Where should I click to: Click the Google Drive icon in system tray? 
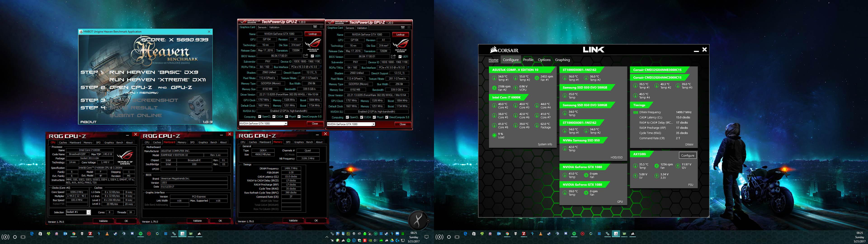(x=392, y=240)
